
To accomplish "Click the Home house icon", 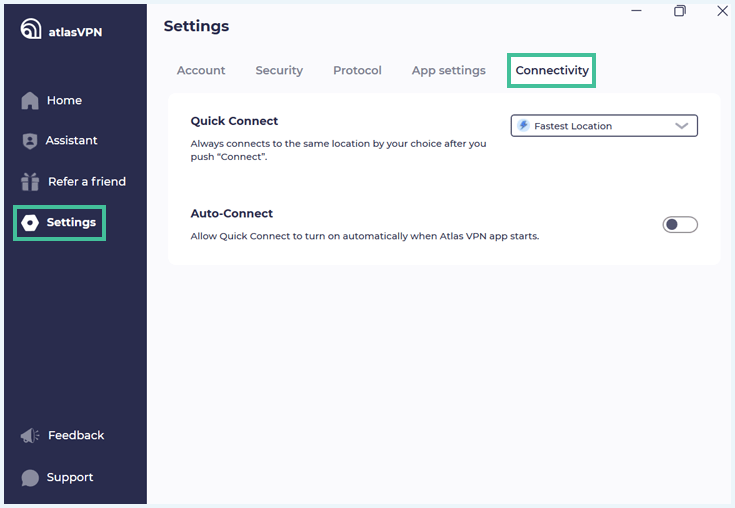I will tap(30, 101).
